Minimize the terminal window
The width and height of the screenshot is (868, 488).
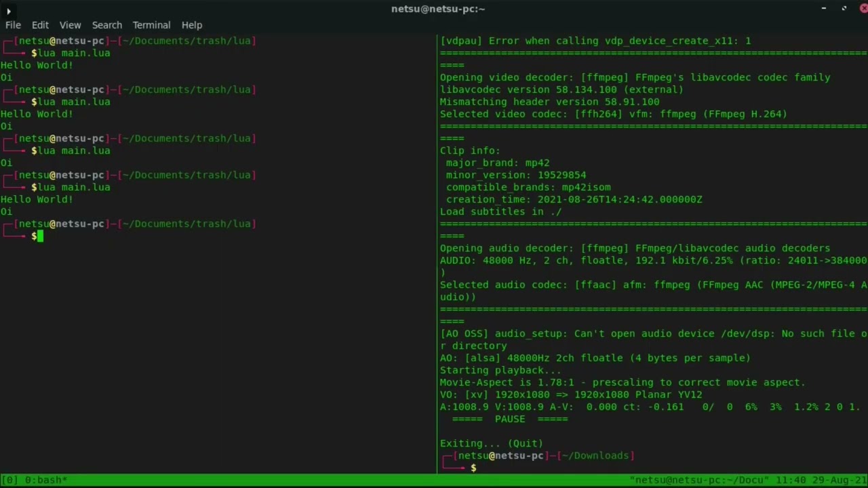[x=824, y=9]
